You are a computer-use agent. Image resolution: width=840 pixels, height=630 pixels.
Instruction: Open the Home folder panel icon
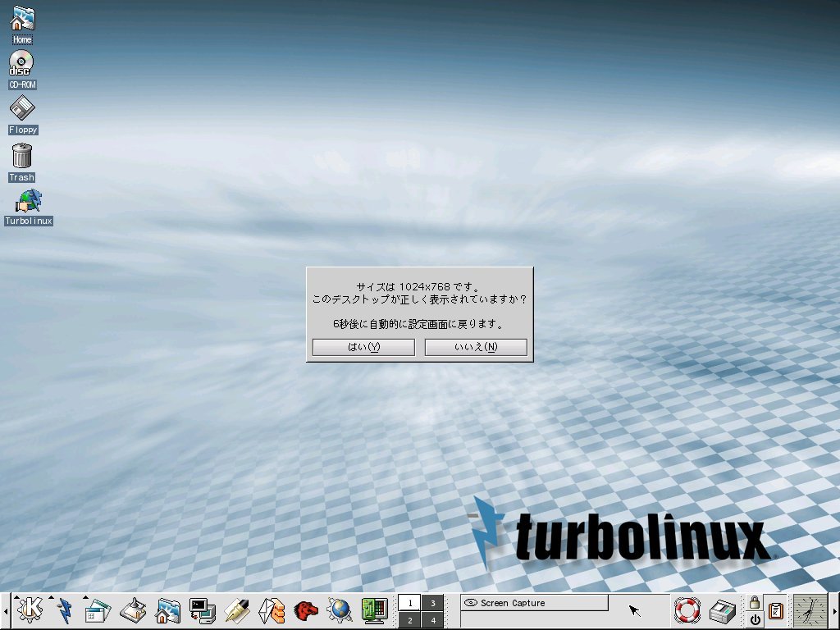click(x=167, y=609)
